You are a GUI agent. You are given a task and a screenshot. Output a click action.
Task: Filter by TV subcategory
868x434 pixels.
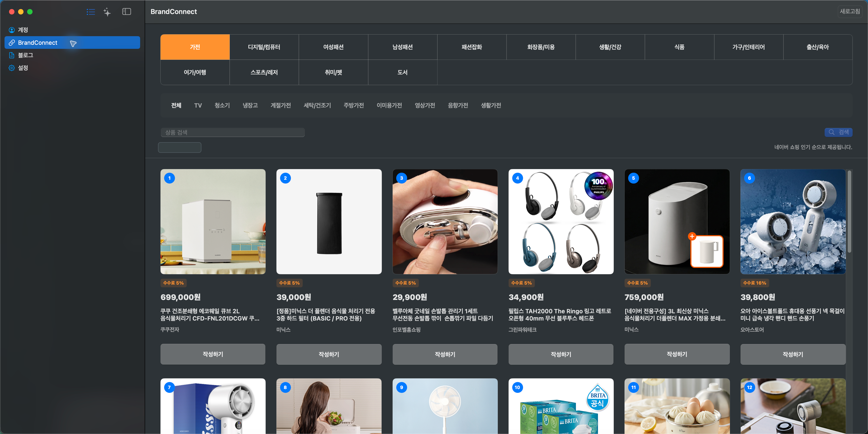pos(198,106)
